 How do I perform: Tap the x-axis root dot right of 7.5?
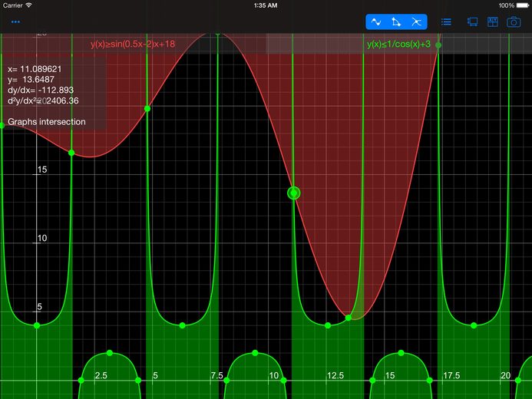click(226, 381)
